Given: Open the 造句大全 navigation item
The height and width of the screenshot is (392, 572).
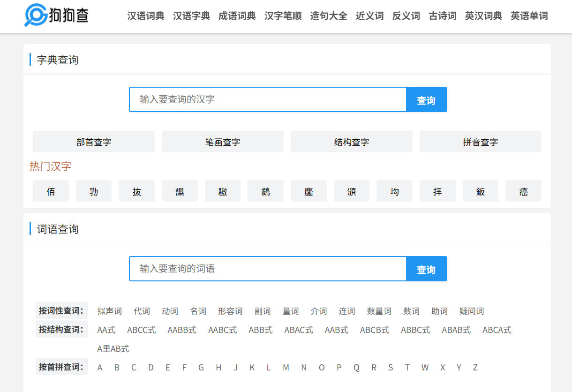Looking at the screenshot, I should coord(329,16).
